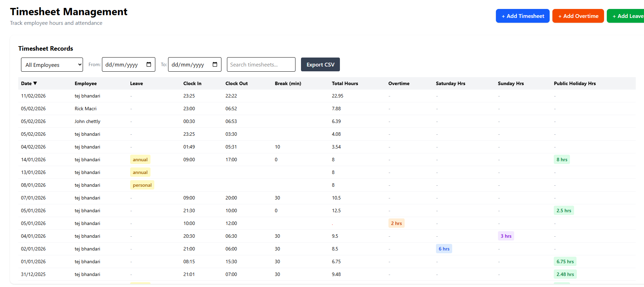Select clock out time 12:00

click(231, 223)
